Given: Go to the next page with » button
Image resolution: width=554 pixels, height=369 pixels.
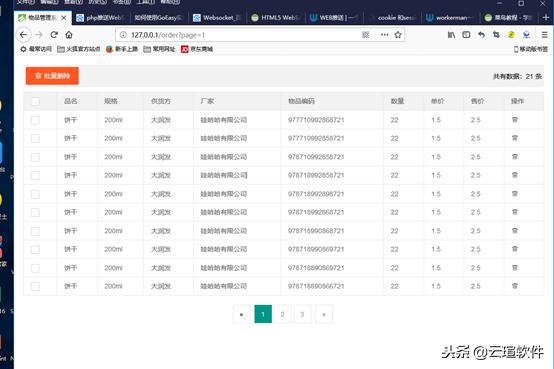Looking at the screenshot, I should 324,314.
